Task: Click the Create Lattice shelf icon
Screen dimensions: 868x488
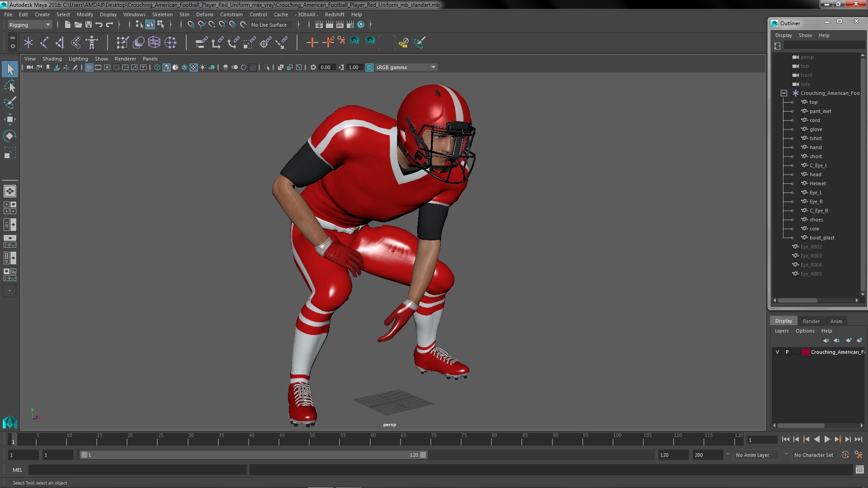Action: coord(154,42)
